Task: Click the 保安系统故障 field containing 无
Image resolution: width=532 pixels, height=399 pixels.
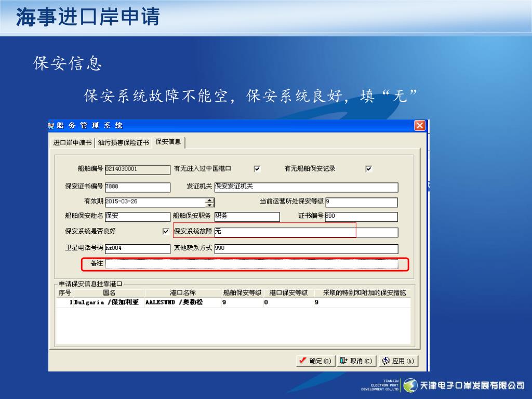Action: click(306, 232)
